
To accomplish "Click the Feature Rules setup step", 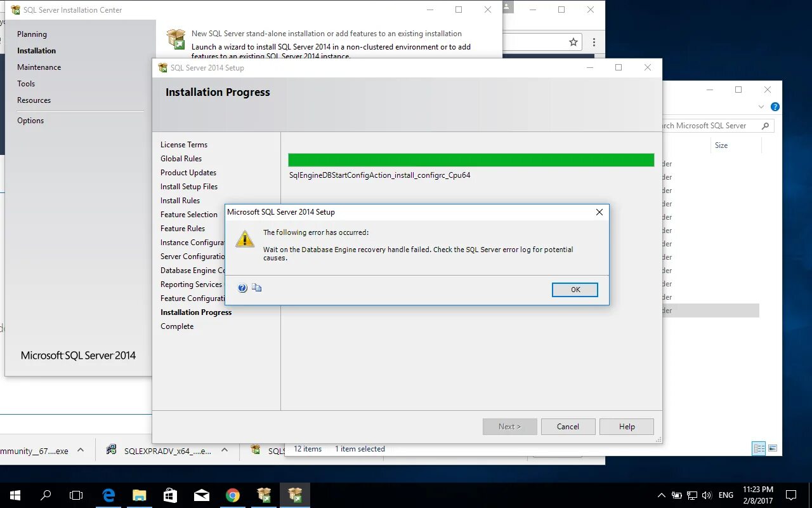I will [183, 229].
